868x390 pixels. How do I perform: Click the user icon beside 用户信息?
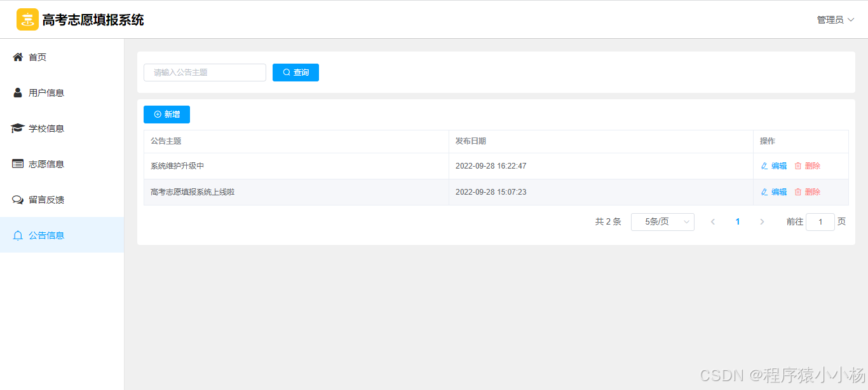[18, 93]
